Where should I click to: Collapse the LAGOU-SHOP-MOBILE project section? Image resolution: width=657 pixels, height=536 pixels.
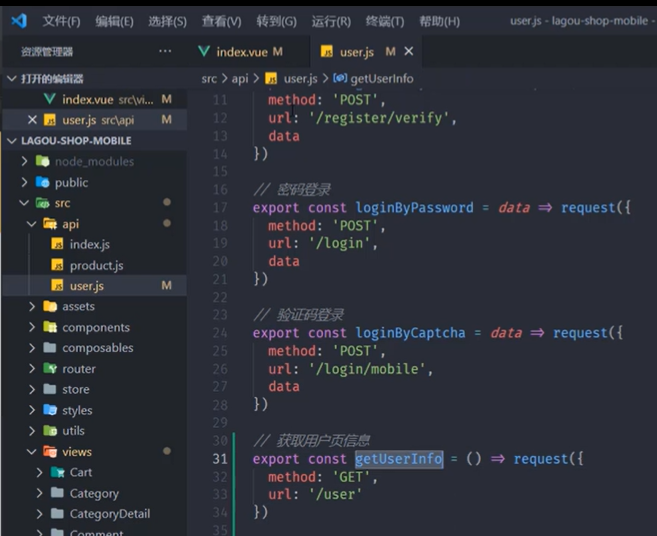coord(12,140)
